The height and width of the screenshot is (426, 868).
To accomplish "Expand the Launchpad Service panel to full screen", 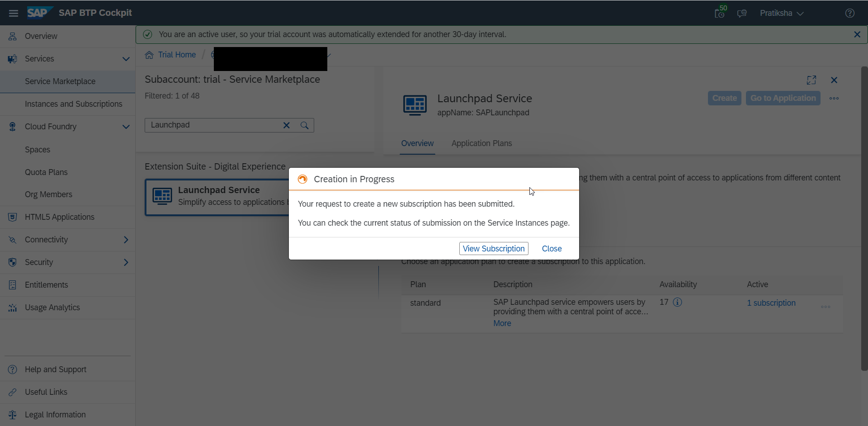I will point(811,80).
